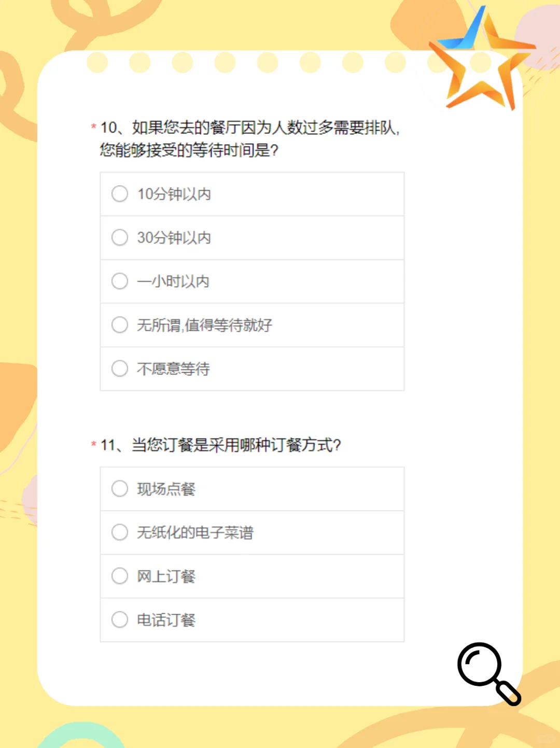Click the required asterisk beside question 10
The height and width of the screenshot is (748, 560).
coord(94,126)
